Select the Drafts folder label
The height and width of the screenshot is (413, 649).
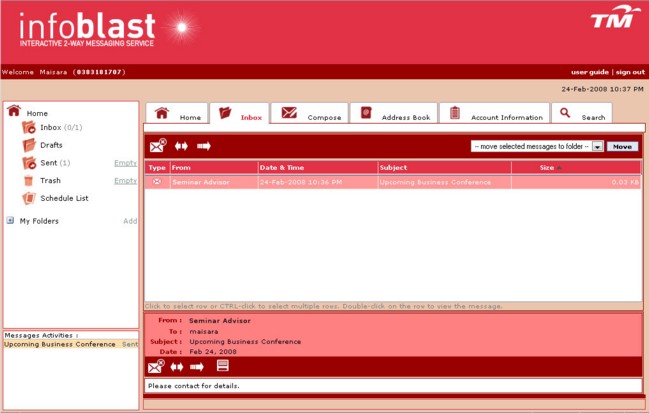click(x=51, y=145)
